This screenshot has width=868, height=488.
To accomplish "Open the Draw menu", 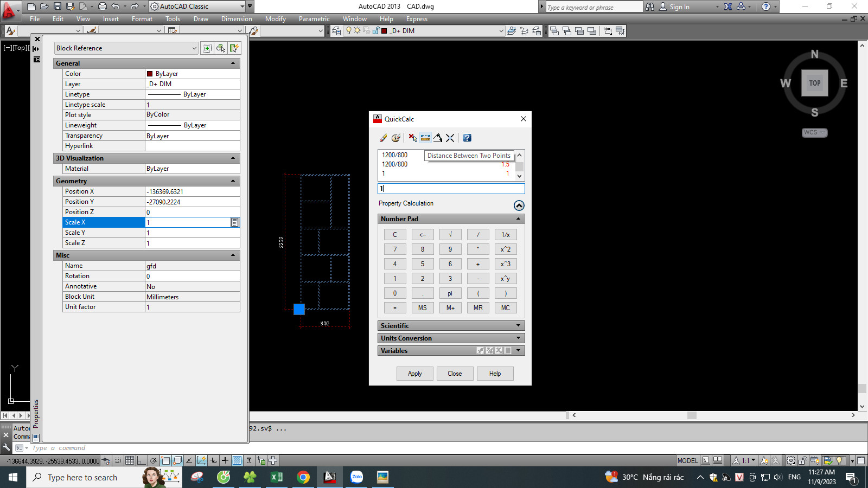I will click(201, 19).
